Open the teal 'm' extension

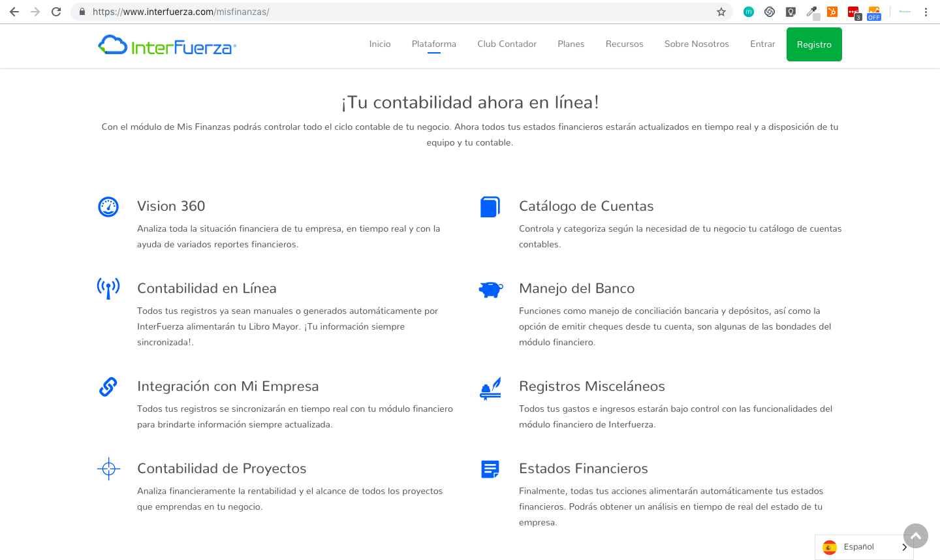(x=749, y=12)
